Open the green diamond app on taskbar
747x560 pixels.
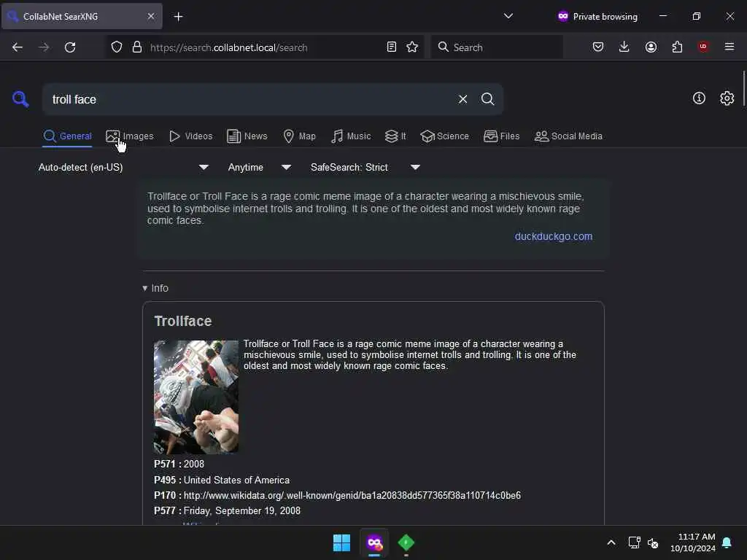[406, 542]
